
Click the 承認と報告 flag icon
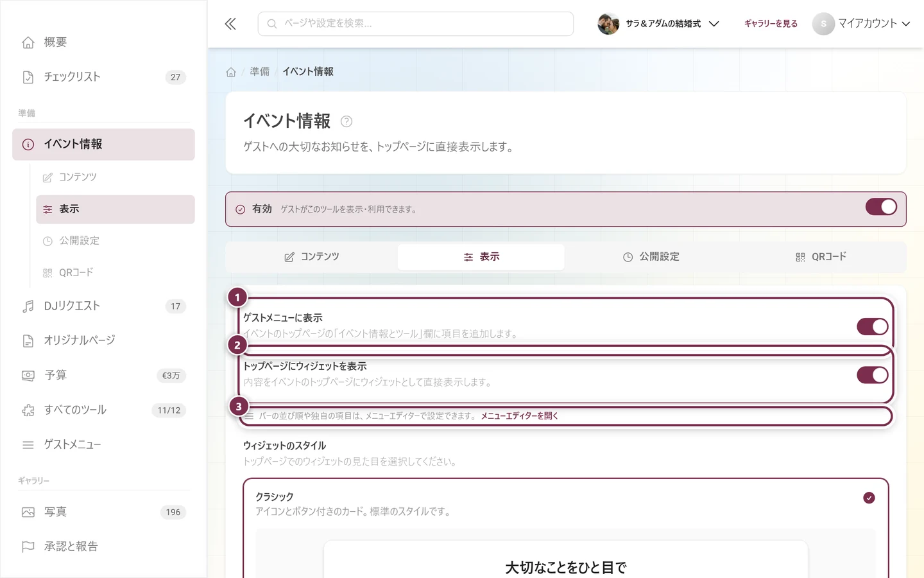click(x=28, y=547)
